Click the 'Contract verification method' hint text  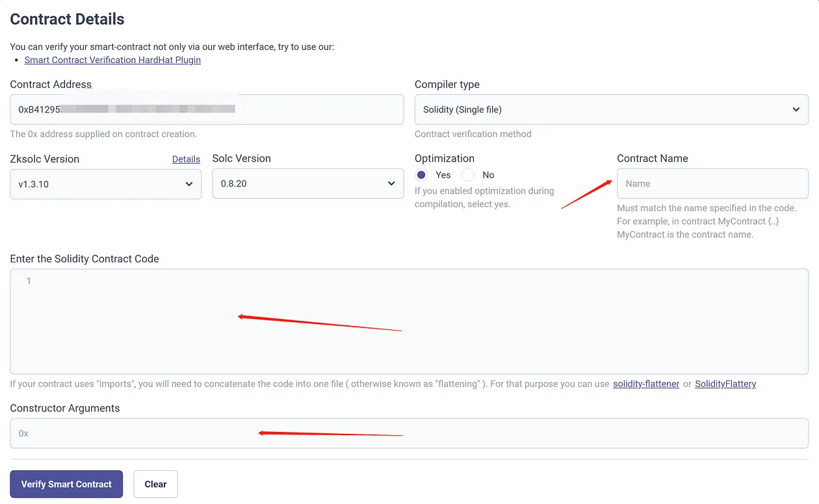tap(473, 134)
